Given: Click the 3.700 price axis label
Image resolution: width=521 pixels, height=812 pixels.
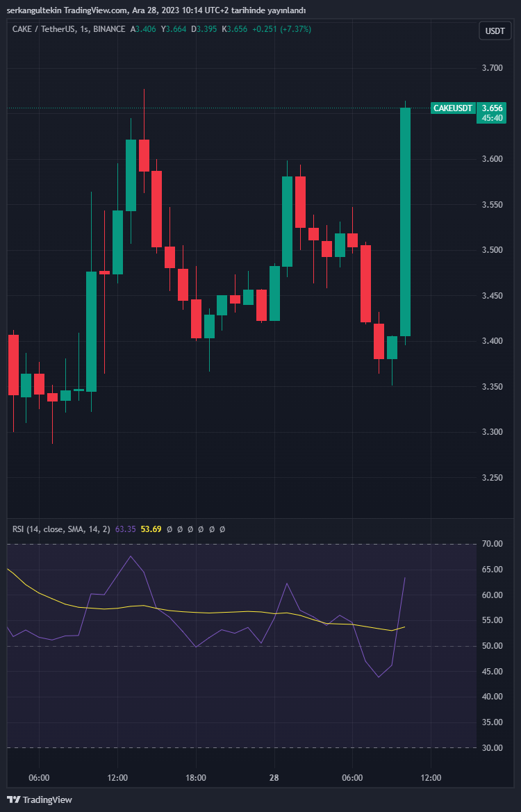Looking at the screenshot, I should click(493, 68).
